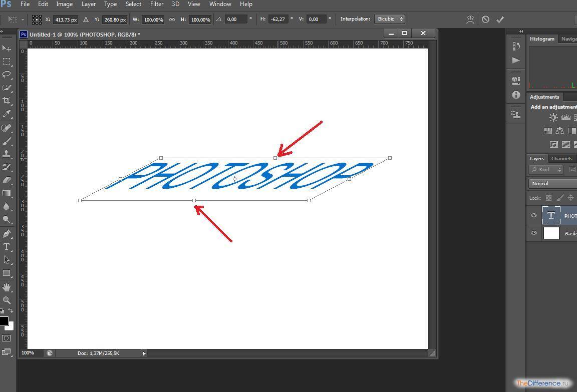Image resolution: width=577 pixels, height=392 pixels.
Task: Open the layer Kind filter dropdown
Action: pos(546,170)
